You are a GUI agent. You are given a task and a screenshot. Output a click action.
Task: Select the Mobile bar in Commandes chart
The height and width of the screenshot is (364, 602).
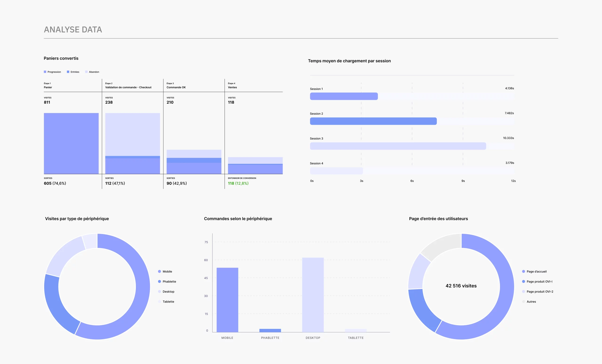pyautogui.click(x=227, y=300)
